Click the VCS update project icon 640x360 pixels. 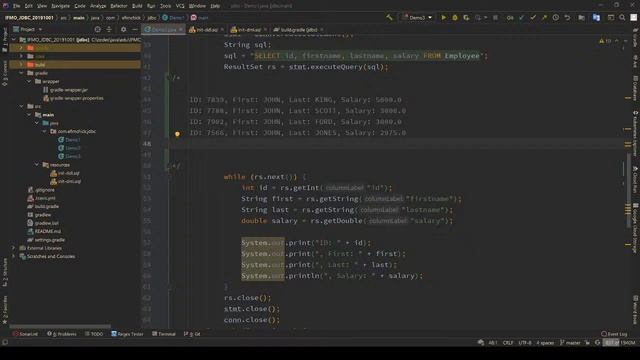coord(521,18)
